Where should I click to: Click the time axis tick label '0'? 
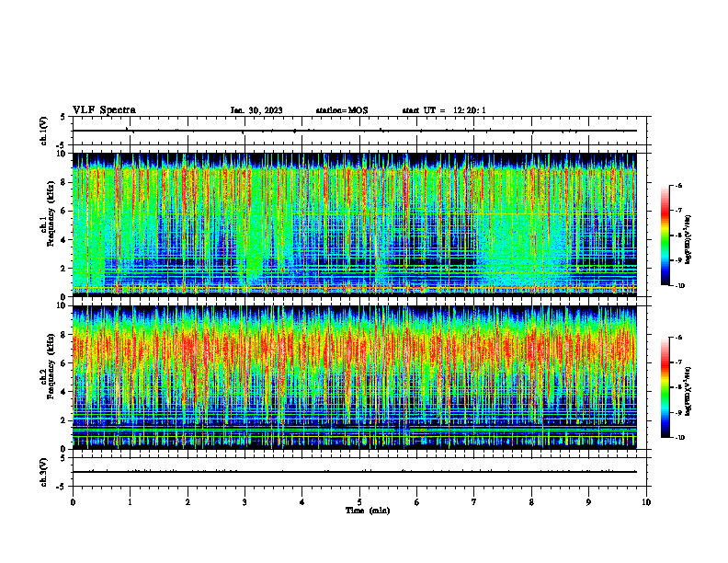[x=73, y=502]
